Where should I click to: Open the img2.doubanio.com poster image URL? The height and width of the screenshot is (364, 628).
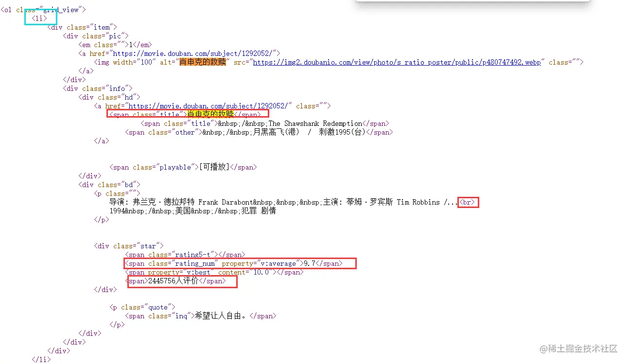397,62
